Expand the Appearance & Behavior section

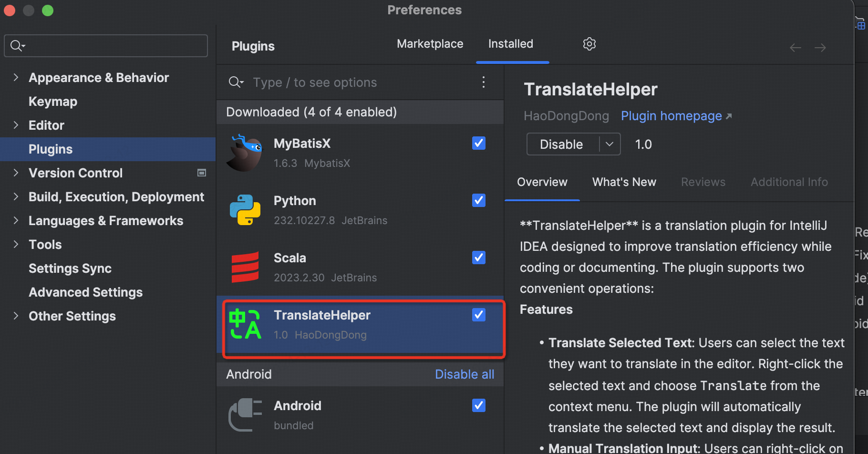pos(16,78)
